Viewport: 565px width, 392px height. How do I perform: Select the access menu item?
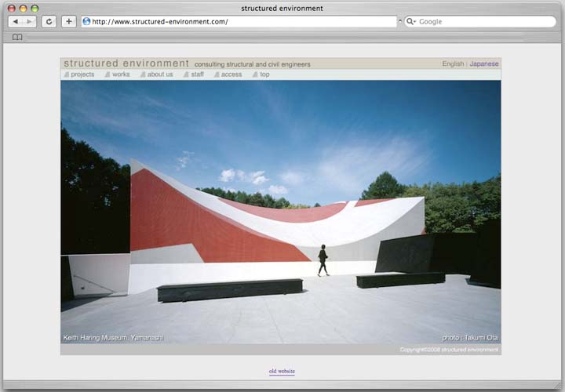[x=231, y=74]
